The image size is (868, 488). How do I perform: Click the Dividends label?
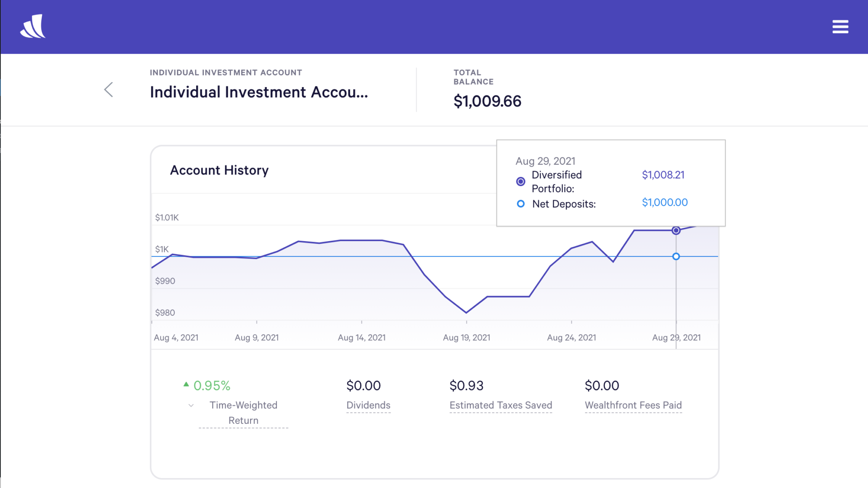click(368, 405)
